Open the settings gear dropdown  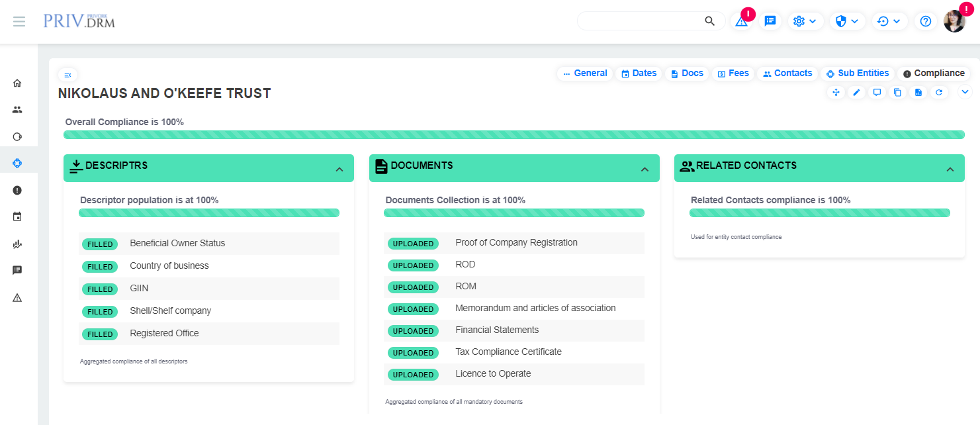805,21
